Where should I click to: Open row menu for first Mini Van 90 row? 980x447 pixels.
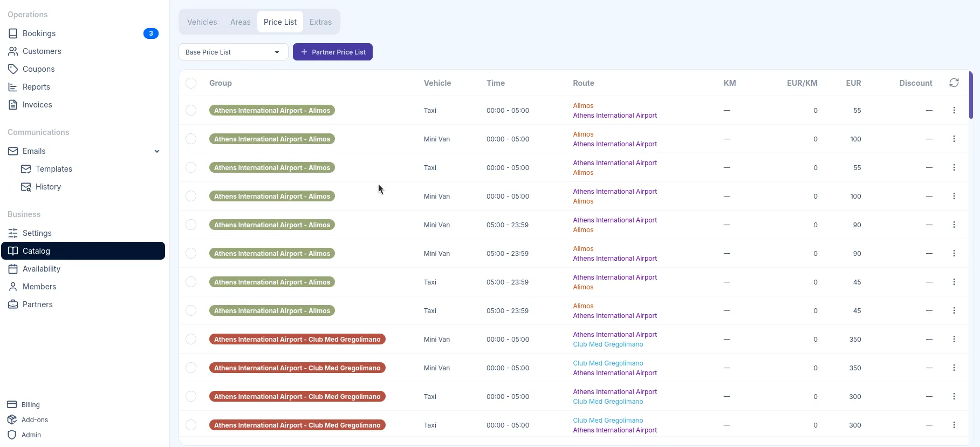954,225
